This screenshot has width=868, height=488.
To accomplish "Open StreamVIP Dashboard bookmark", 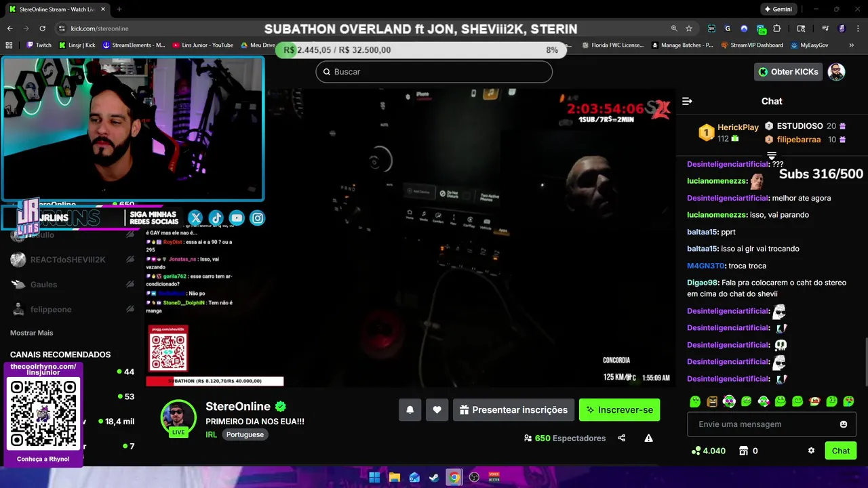I will tap(752, 45).
